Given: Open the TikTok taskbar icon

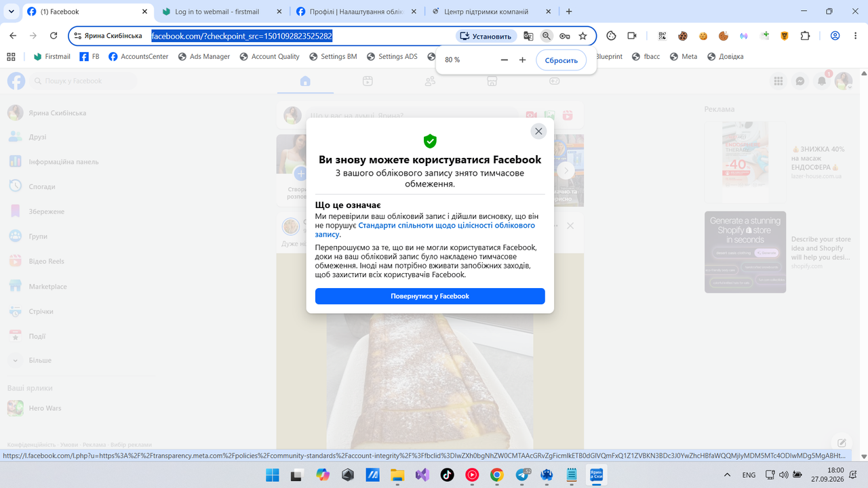Looking at the screenshot, I should tap(447, 475).
